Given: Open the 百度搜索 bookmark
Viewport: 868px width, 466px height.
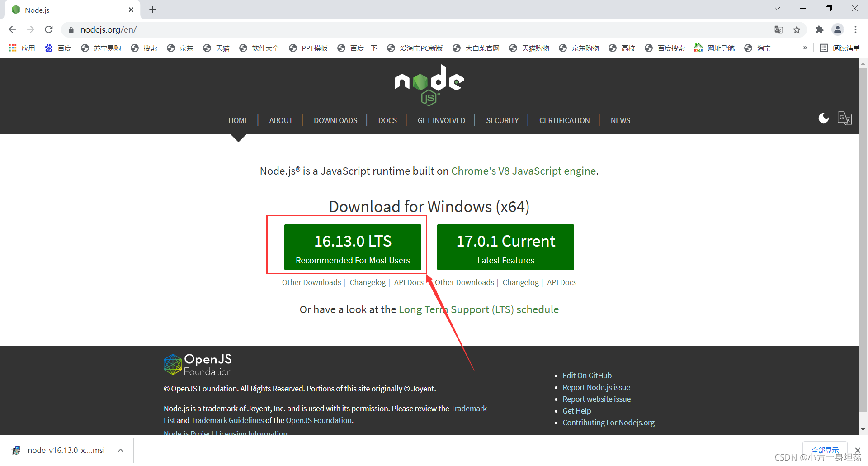Looking at the screenshot, I should pyautogui.click(x=665, y=48).
